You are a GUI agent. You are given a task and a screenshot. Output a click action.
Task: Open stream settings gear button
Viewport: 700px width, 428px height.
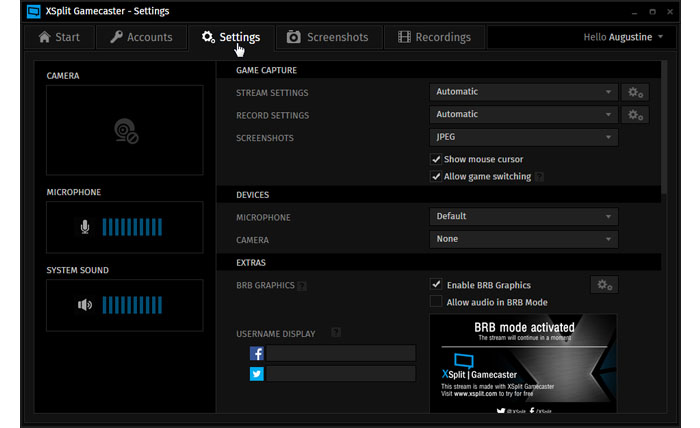tap(635, 92)
